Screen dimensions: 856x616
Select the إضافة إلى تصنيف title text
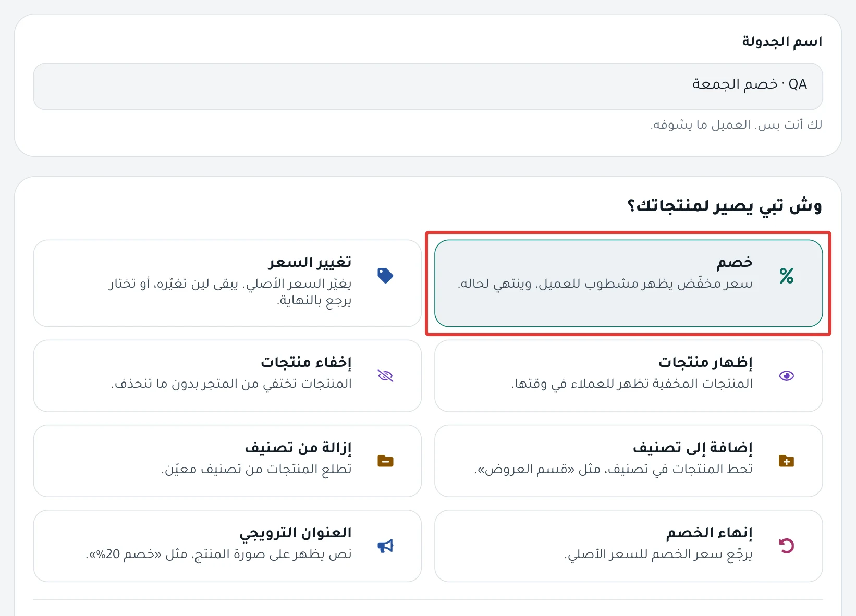(693, 447)
